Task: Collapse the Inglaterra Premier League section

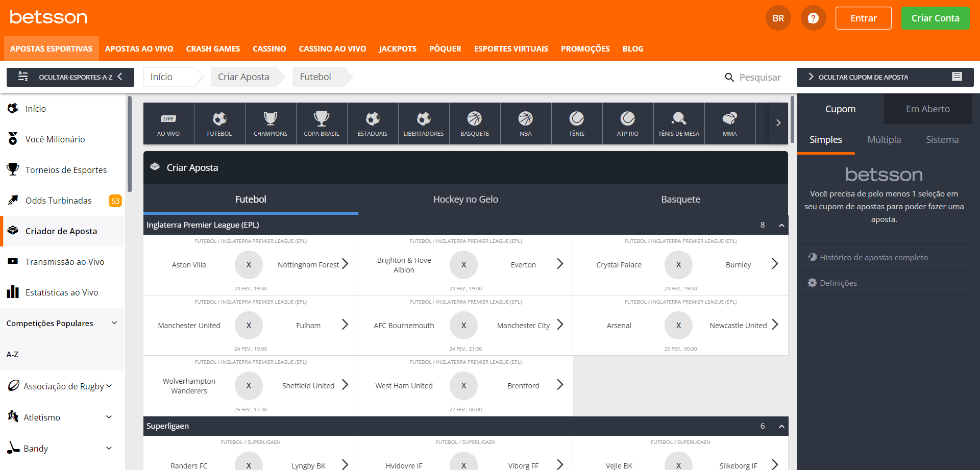Action: 781,225
